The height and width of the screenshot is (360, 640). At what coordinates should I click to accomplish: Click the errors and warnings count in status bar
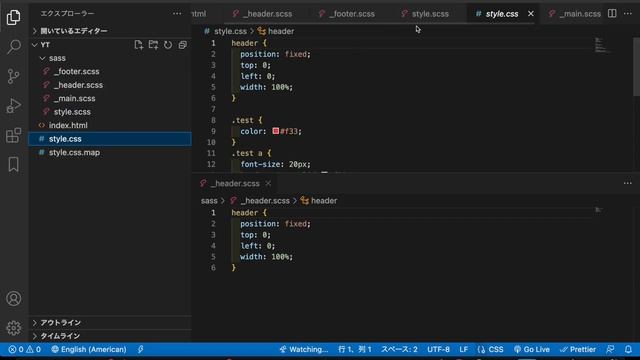point(24,349)
